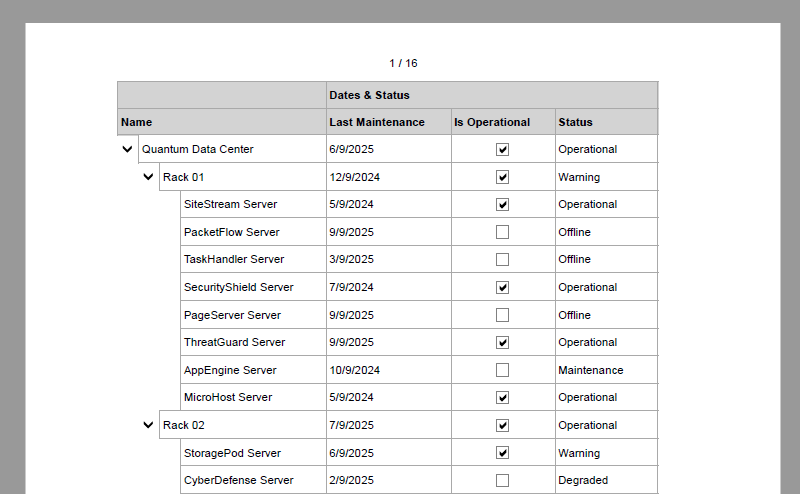Select the Quantum Data Center name cell
The width and height of the screenshot is (800, 494).
pos(232,149)
